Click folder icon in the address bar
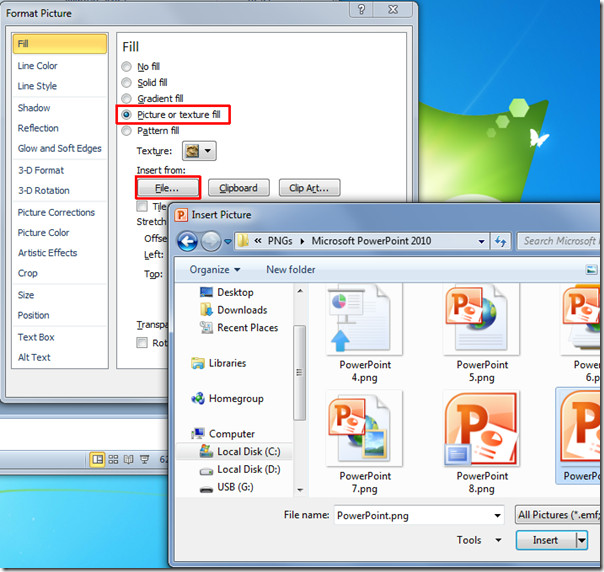Viewport: 604px width, 572px height. click(243, 241)
